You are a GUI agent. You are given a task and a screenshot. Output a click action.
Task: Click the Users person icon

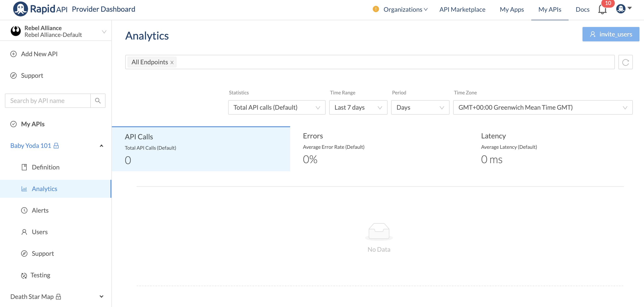click(x=24, y=232)
